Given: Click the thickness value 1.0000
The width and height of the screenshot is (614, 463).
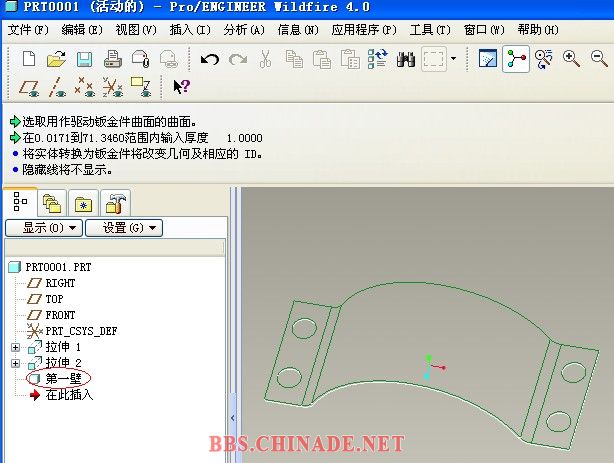Looking at the screenshot, I should (x=244, y=138).
